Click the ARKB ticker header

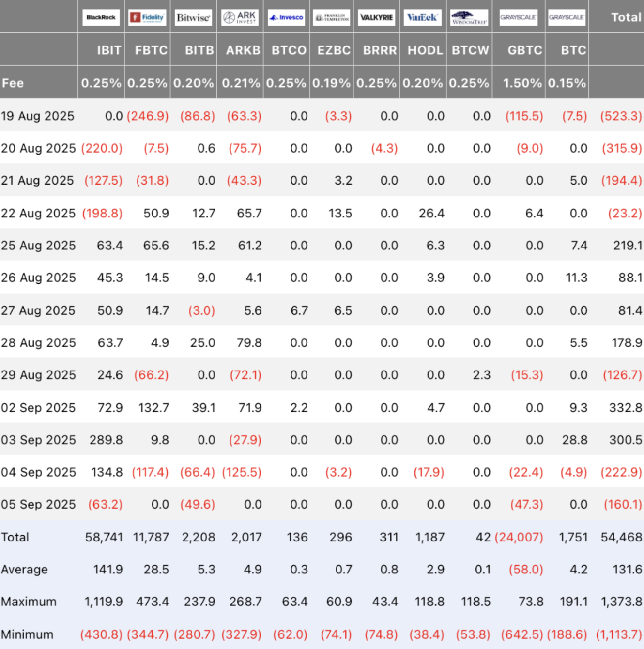tap(243, 50)
